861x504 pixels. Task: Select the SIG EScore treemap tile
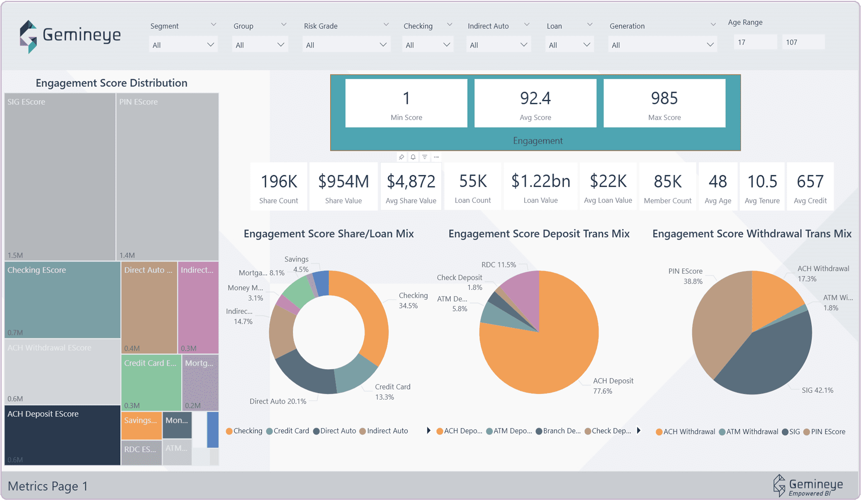tap(60, 176)
